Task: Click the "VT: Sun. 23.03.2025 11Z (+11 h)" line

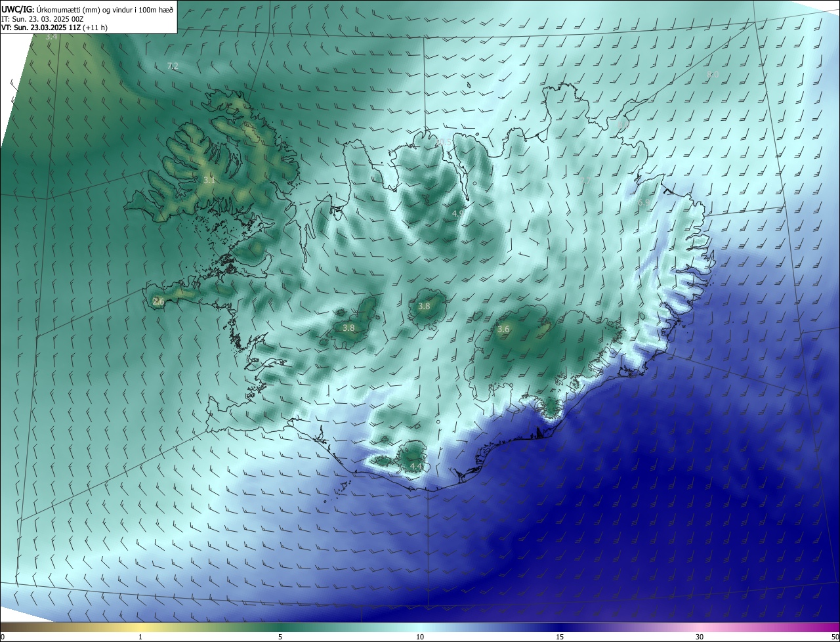Action: coord(54,28)
